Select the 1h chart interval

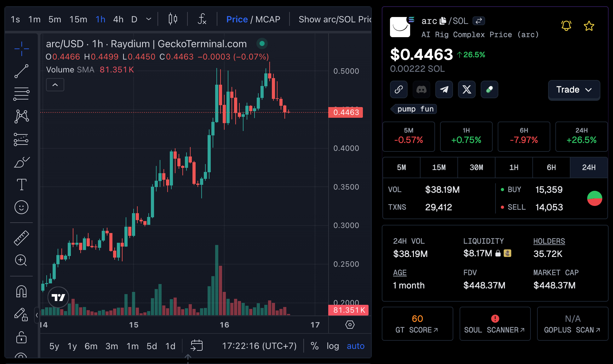pyautogui.click(x=100, y=19)
